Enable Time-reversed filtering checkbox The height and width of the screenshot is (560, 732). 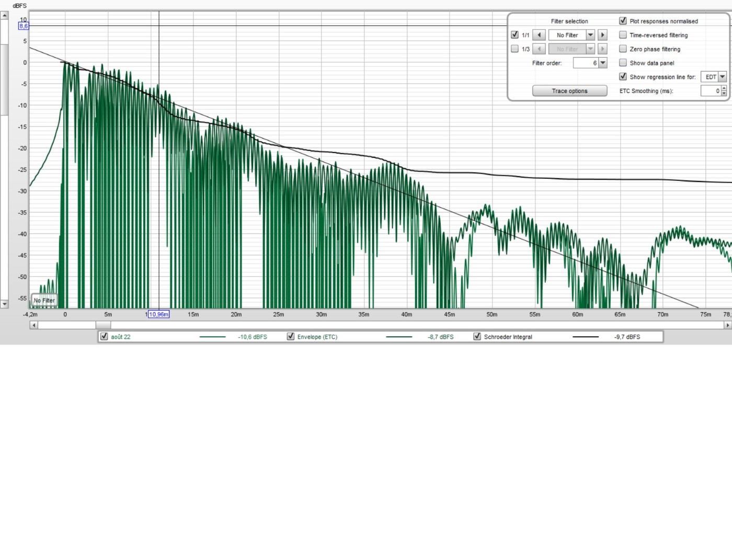tap(623, 35)
